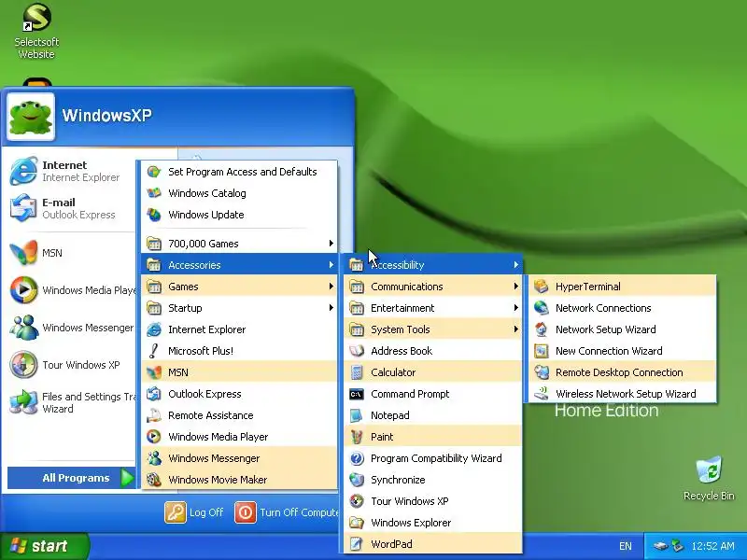Click the EN language indicator on taskbar
This screenshot has width=747, height=560.
click(x=626, y=546)
